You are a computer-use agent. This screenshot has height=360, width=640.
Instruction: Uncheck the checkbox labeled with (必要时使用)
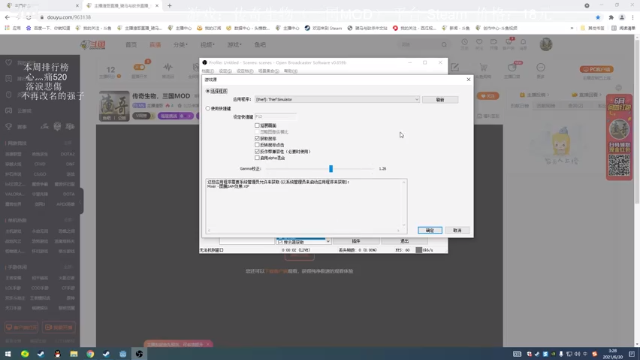pos(257,151)
